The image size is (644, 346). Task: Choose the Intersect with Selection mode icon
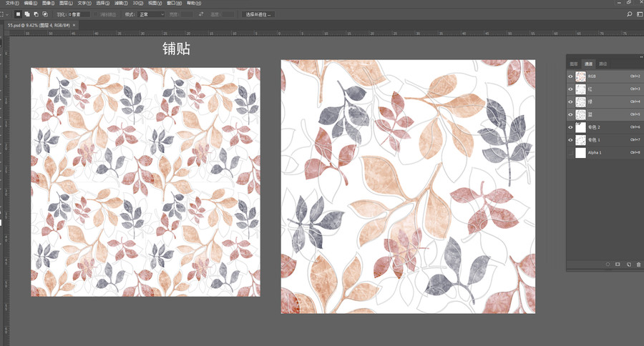click(x=45, y=14)
